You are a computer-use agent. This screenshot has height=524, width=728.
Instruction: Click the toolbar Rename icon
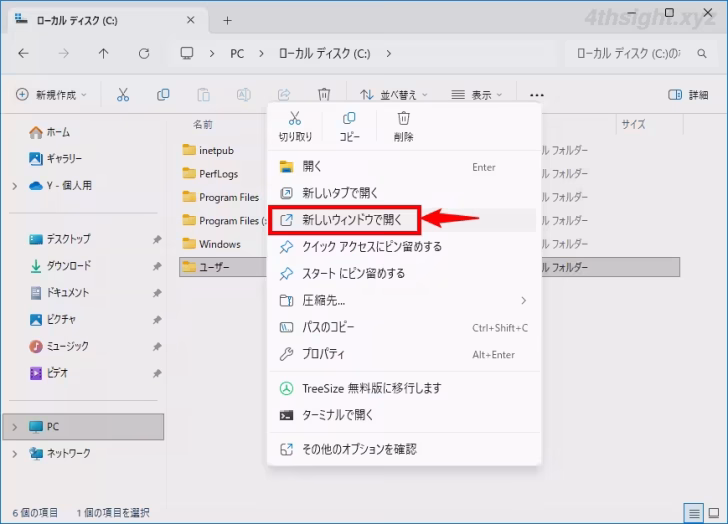tap(244, 95)
